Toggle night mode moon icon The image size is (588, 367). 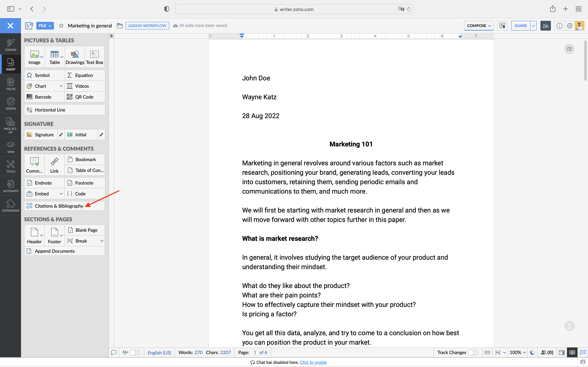[532, 352]
